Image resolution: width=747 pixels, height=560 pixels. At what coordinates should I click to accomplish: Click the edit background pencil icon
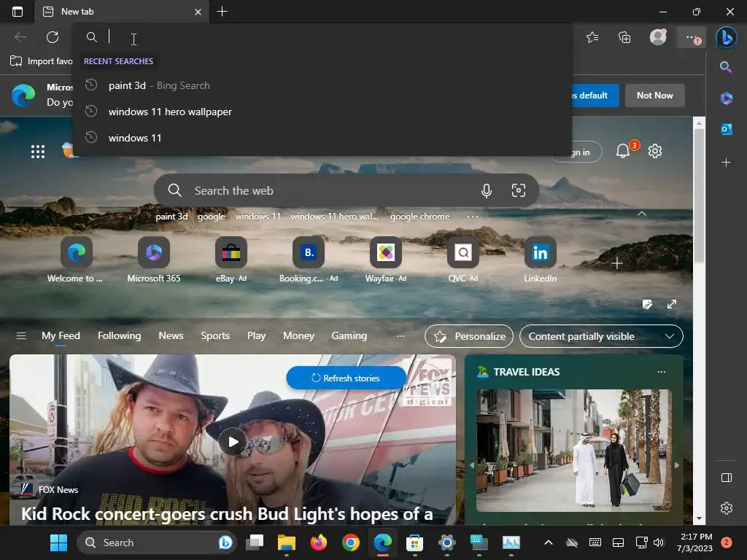tap(647, 304)
